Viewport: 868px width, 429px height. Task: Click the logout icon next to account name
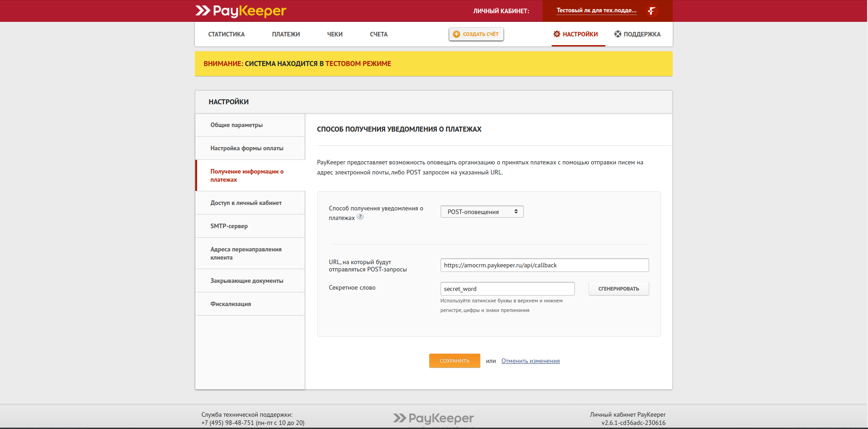[651, 10]
